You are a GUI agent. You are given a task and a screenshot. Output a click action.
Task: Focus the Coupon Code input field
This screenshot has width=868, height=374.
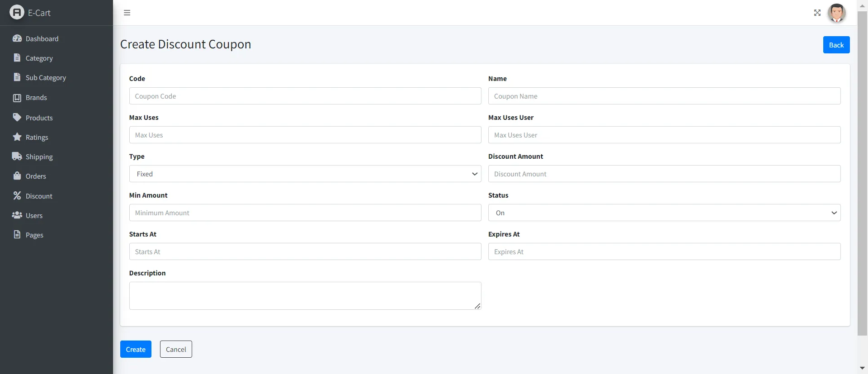point(305,96)
